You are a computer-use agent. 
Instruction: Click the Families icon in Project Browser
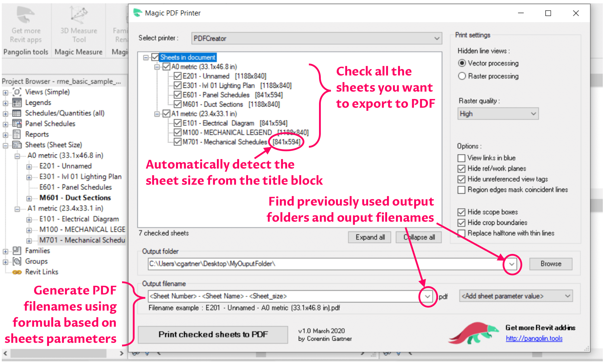click(17, 251)
